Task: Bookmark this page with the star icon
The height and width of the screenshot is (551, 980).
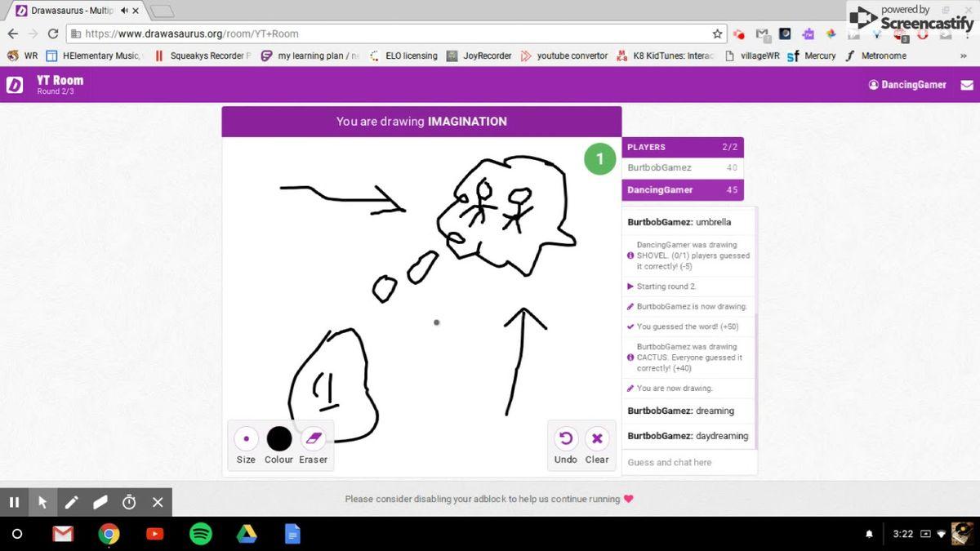Action: point(717,33)
